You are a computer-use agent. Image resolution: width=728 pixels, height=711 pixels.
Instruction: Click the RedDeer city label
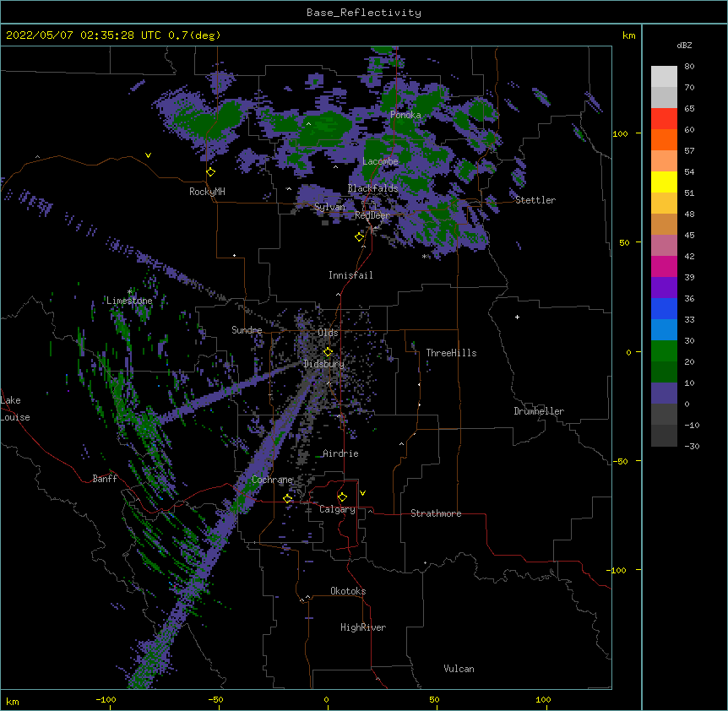tap(372, 215)
